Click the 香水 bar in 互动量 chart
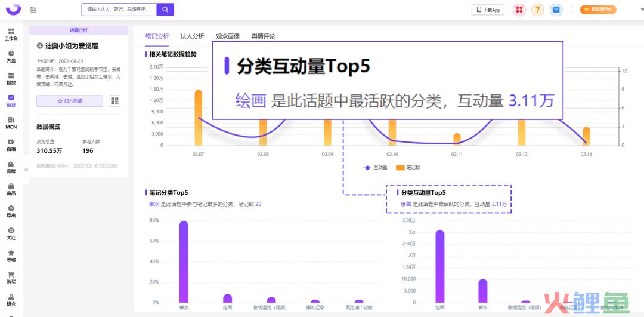The height and width of the screenshot is (317, 644). (x=482, y=291)
